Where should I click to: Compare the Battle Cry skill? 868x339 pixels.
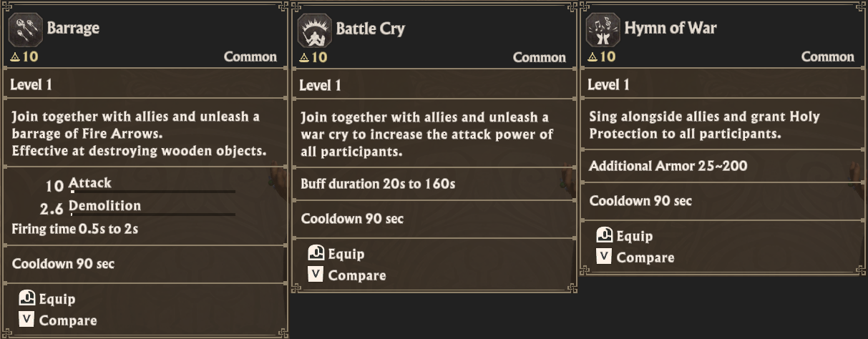[x=356, y=275]
